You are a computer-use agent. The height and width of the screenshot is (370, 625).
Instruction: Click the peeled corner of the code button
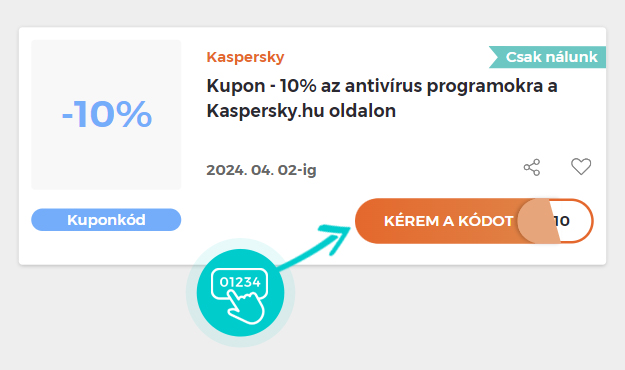pyautogui.click(x=538, y=221)
